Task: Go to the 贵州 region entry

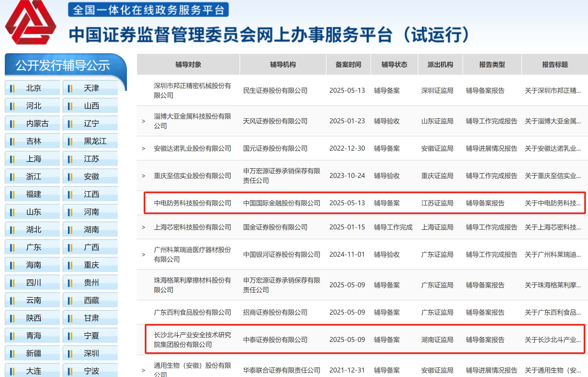Action: pos(90,282)
